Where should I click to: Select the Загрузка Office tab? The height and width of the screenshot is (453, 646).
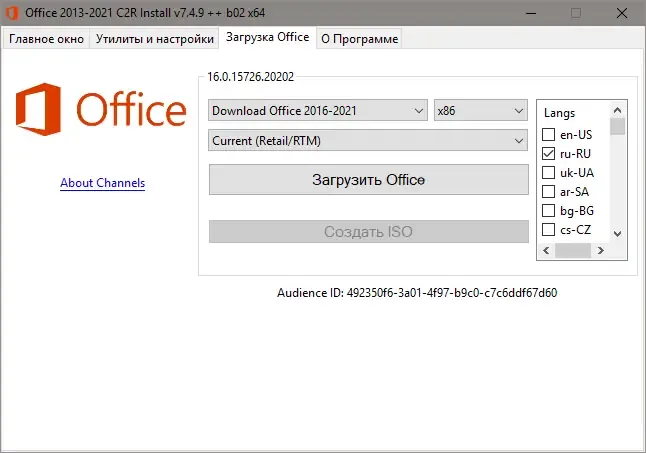(267, 37)
